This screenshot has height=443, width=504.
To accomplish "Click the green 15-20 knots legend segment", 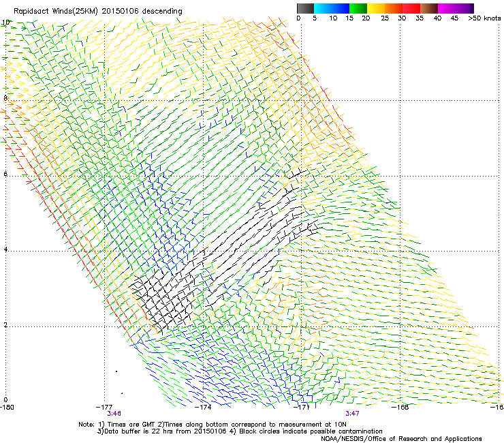I will point(358,8).
